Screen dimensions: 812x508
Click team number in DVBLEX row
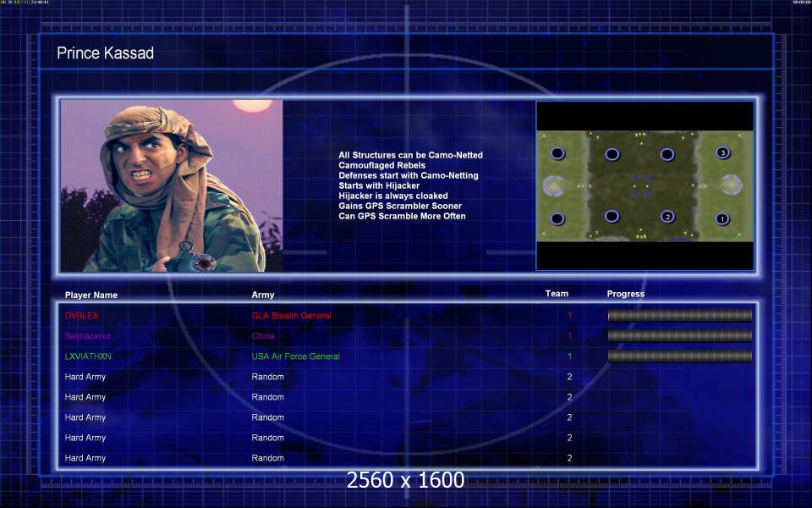click(x=569, y=316)
